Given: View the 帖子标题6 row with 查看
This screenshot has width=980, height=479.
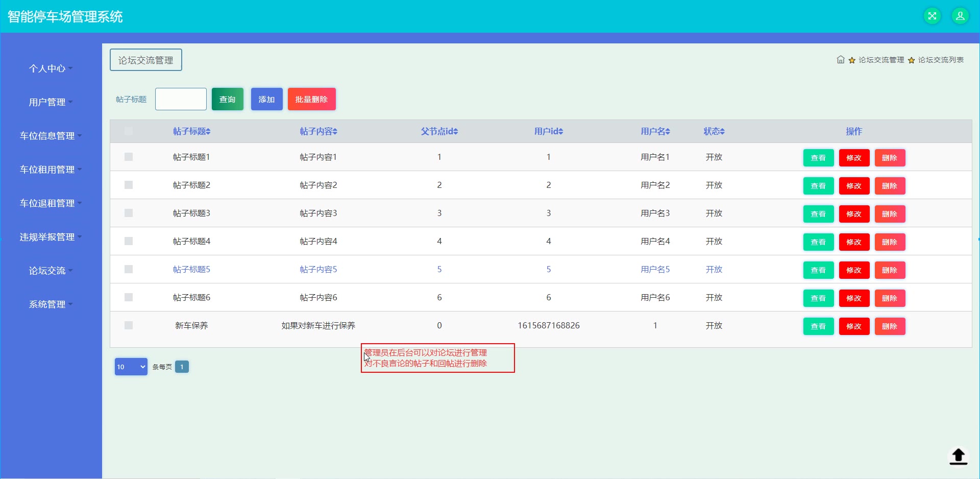Looking at the screenshot, I should (818, 298).
